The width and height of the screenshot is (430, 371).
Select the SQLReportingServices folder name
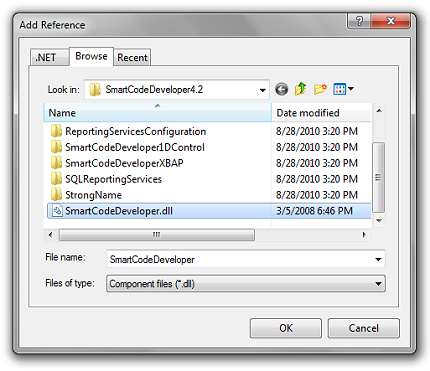[x=113, y=179]
